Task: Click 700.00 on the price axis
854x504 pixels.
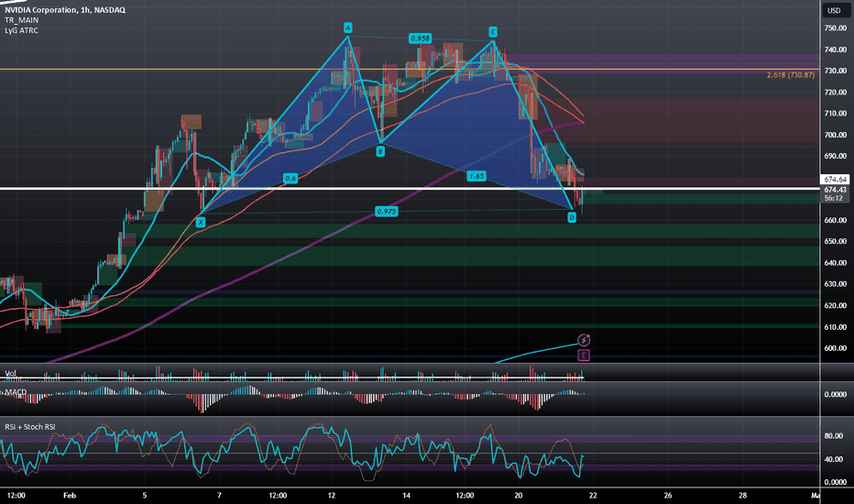Action: pyautogui.click(x=835, y=135)
